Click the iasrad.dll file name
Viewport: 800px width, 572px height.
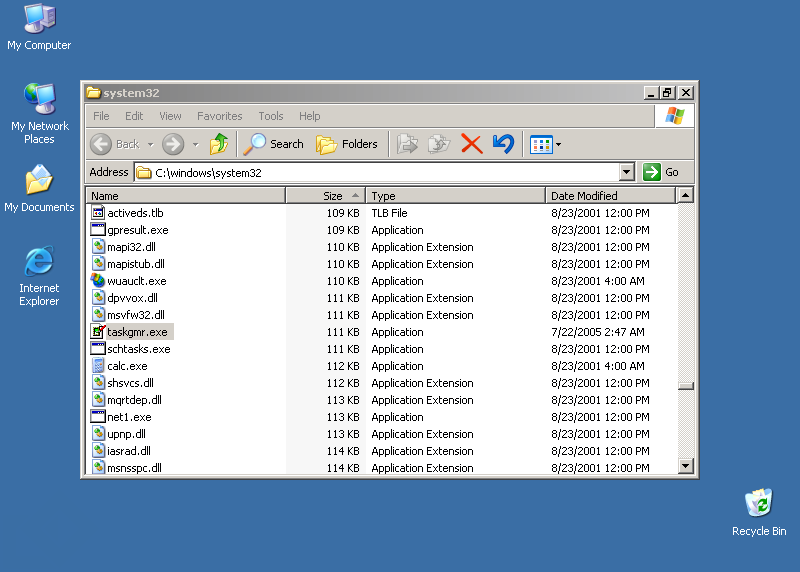pyautogui.click(x=129, y=451)
